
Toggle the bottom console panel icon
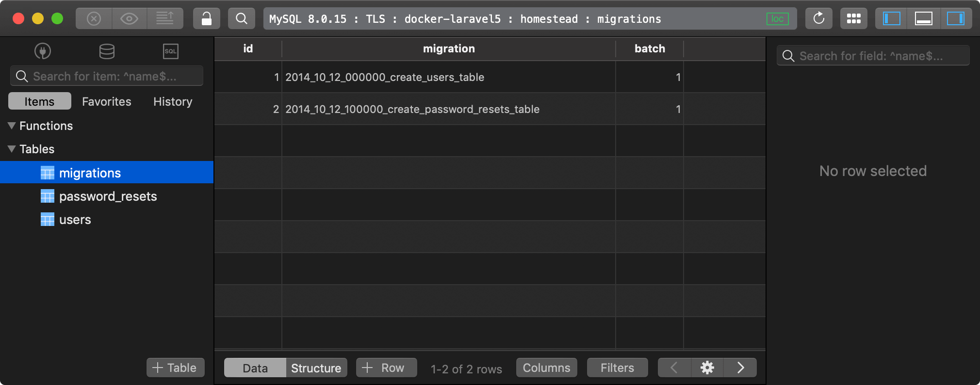(x=924, y=19)
